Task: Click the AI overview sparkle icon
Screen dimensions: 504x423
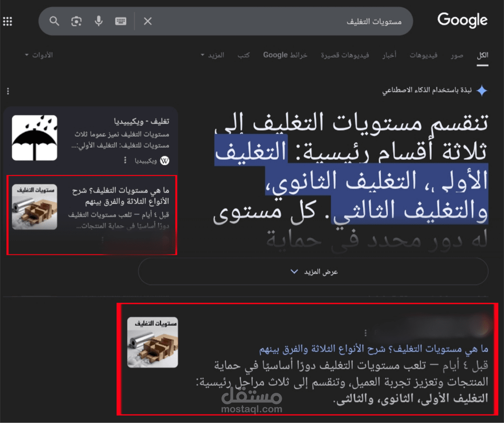Action: pos(482,90)
